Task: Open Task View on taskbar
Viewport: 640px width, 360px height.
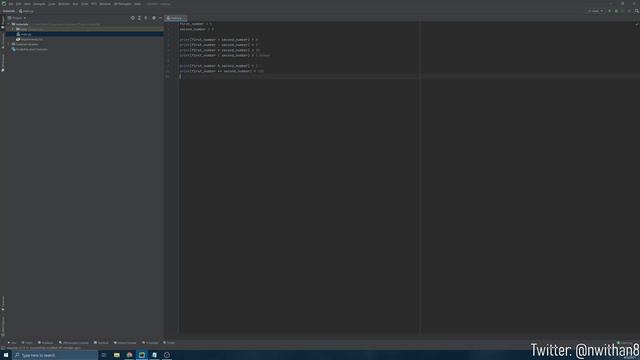Action: pyautogui.click(x=104, y=355)
